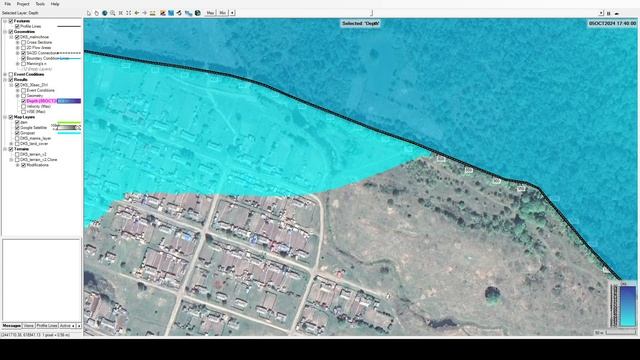The width and height of the screenshot is (640, 360).
Task: Click the profile plot toolbar icon
Action: click(x=162, y=13)
